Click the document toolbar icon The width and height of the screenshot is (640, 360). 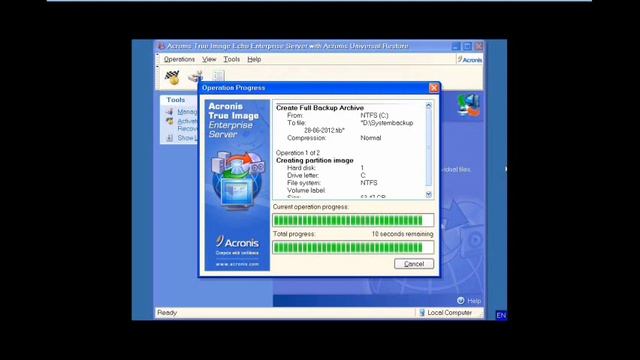coord(218,76)
